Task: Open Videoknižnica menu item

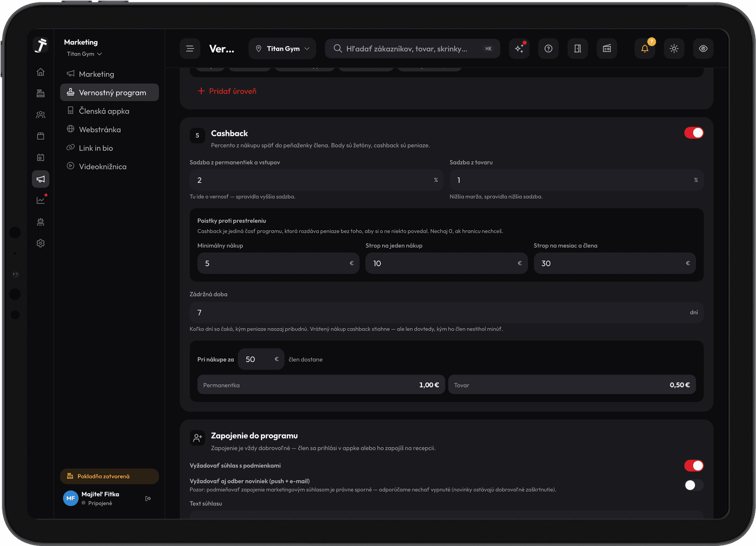Action: (x=109, y=166)
